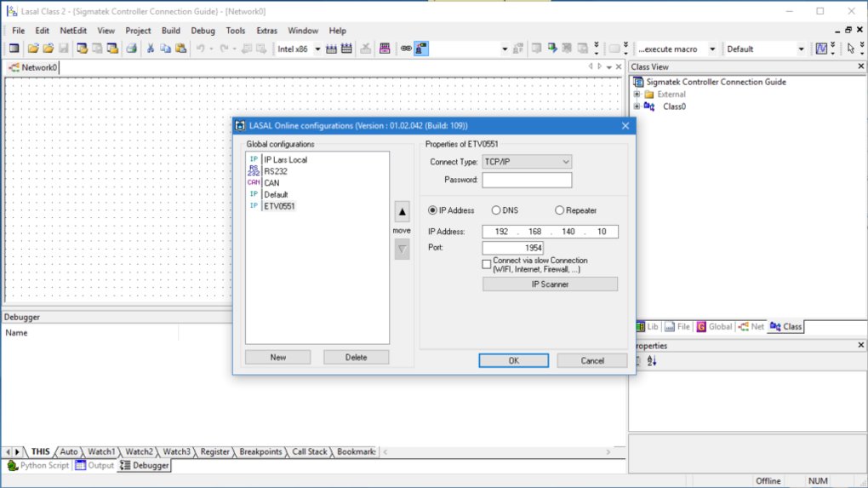Expand the External folder in Class View
868x488 pixels.
pos(637,95)
